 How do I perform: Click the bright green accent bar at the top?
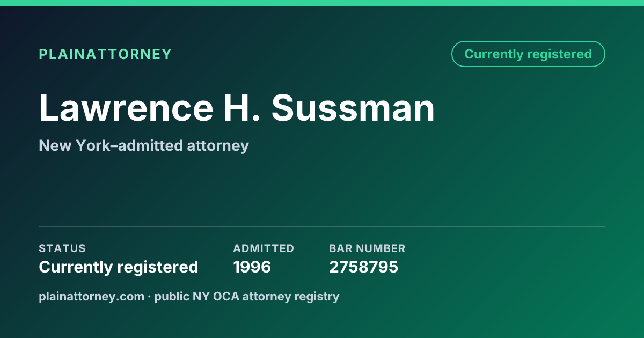click(322, 3)
